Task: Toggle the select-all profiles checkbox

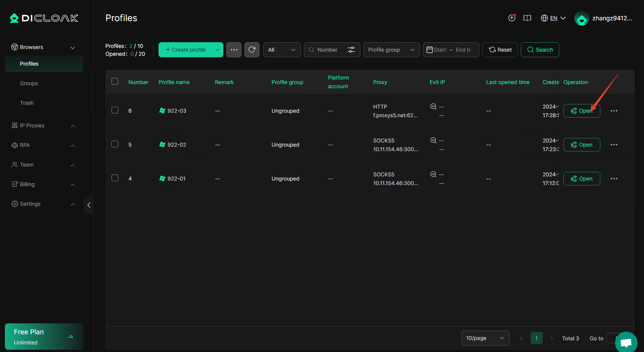Action: tap(115, 82)
